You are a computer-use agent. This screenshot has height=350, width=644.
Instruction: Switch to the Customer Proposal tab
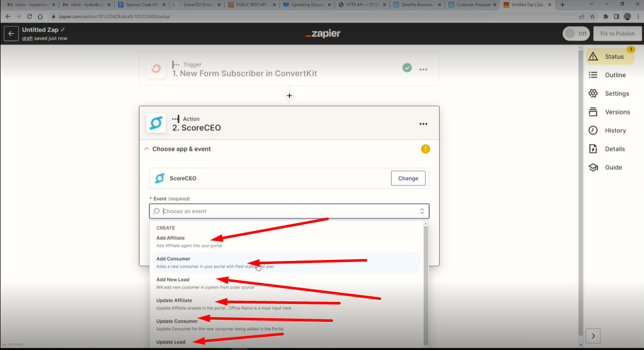[x=473, y=5]
